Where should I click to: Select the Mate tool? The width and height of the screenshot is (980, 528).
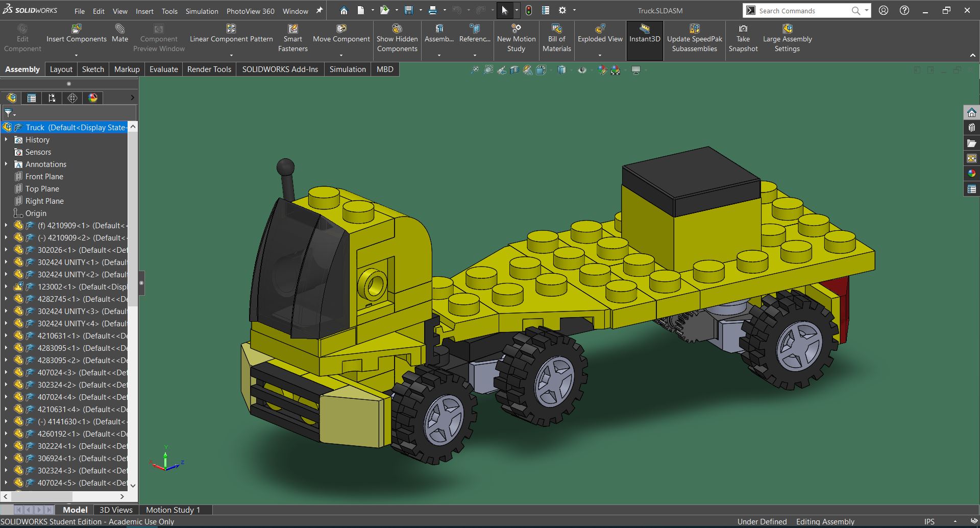pyautogui.click(x=120, y=30)
